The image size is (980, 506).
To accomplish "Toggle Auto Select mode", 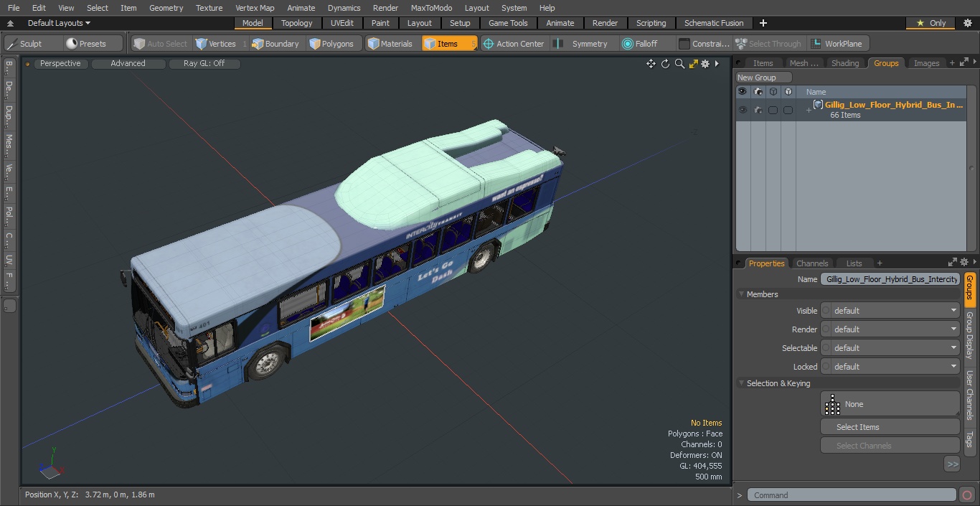I will coord(161,44).
